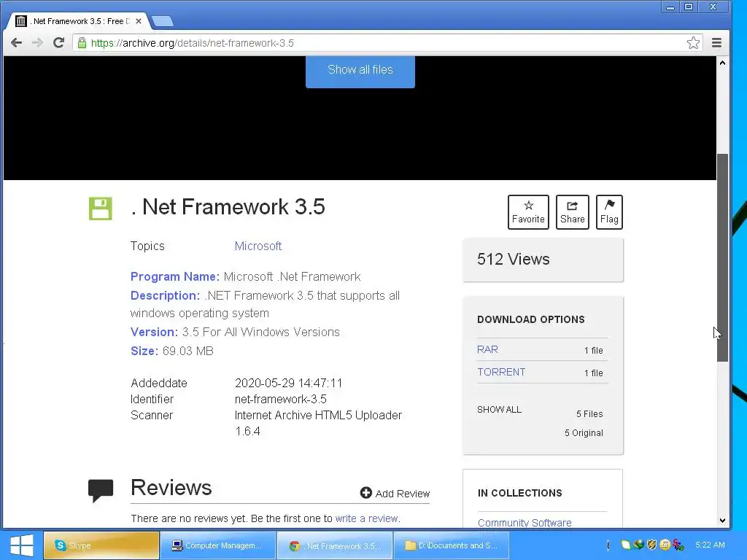Reload the archive.org page

tap(58, 43)
